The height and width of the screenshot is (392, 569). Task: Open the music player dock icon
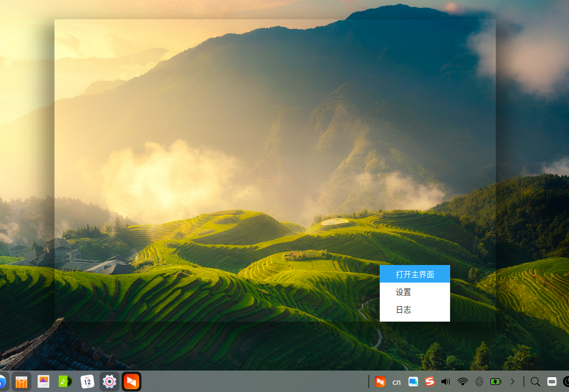(65, 381)
